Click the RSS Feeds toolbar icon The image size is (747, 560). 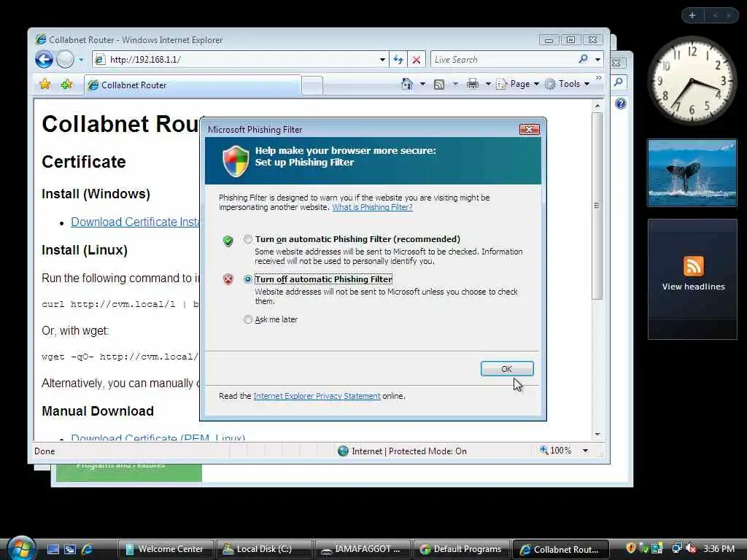439,85
